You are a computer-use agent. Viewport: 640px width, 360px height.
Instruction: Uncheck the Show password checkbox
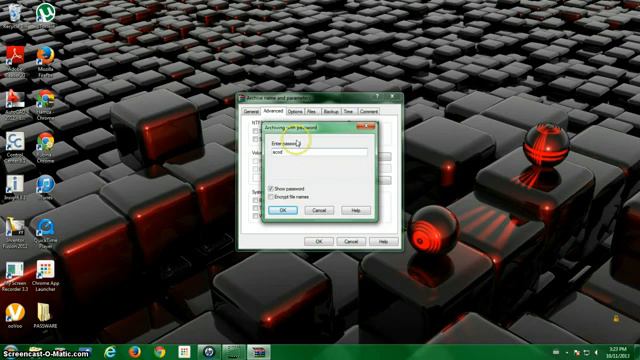(x=271, y=189)
